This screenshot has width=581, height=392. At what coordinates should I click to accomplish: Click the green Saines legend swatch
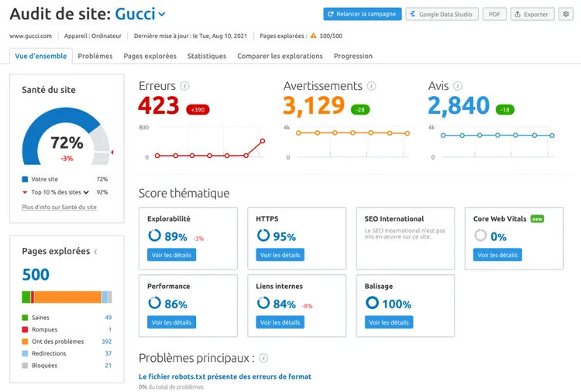[25, 318]
